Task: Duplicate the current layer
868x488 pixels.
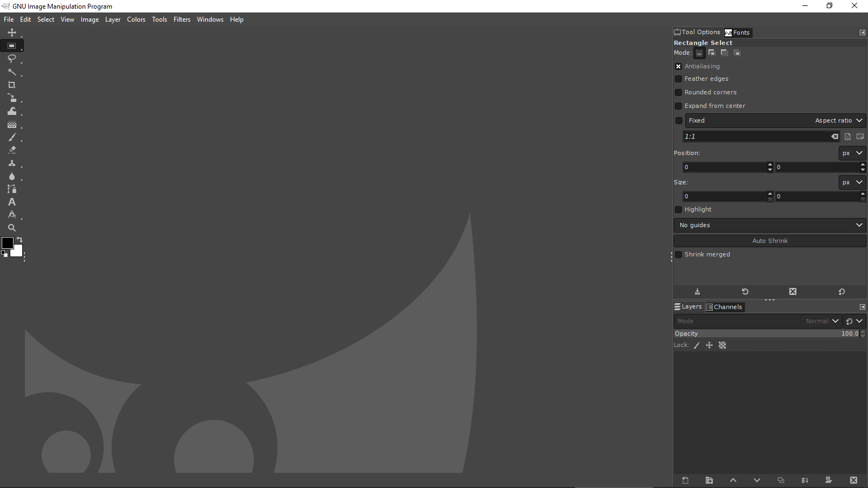Action: click(781, 480)
